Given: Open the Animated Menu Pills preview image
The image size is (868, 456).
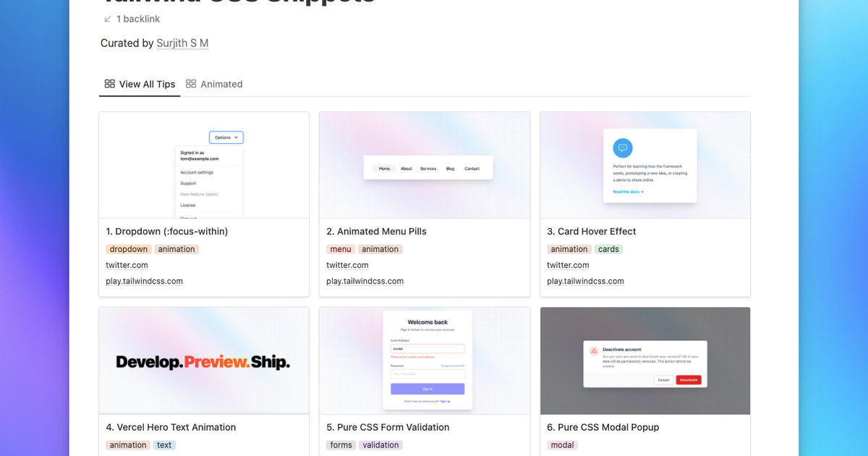Looking at the screenshot, I should [x=425, y=165].
